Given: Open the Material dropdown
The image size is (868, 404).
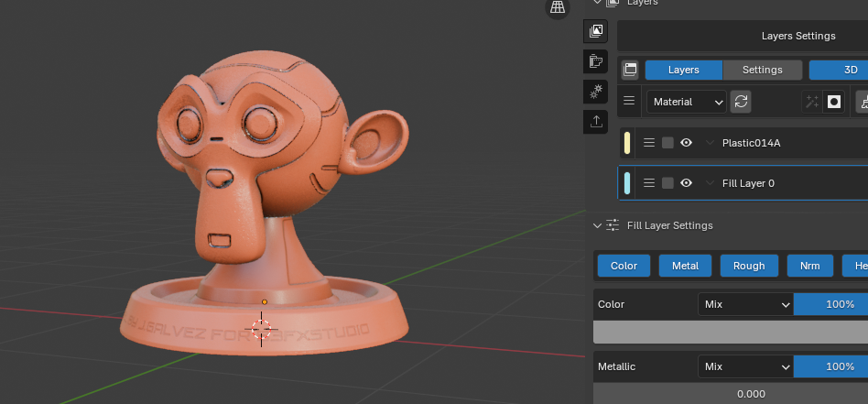Looking at the screenshot, I should [x=687, y=102].
